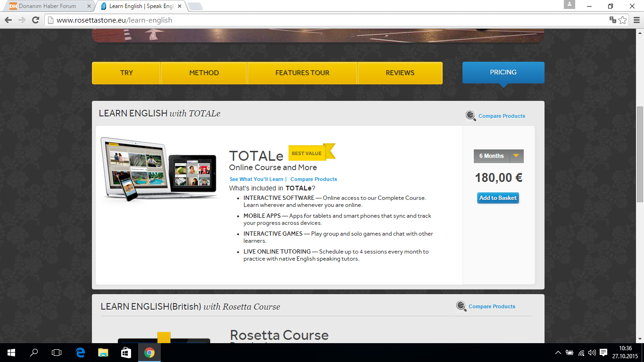This screenshot has height=362, width=644.
Task: Click the LEARN ENGLISH(British) with Rosetta Course heading
Action: pos(190,307)
